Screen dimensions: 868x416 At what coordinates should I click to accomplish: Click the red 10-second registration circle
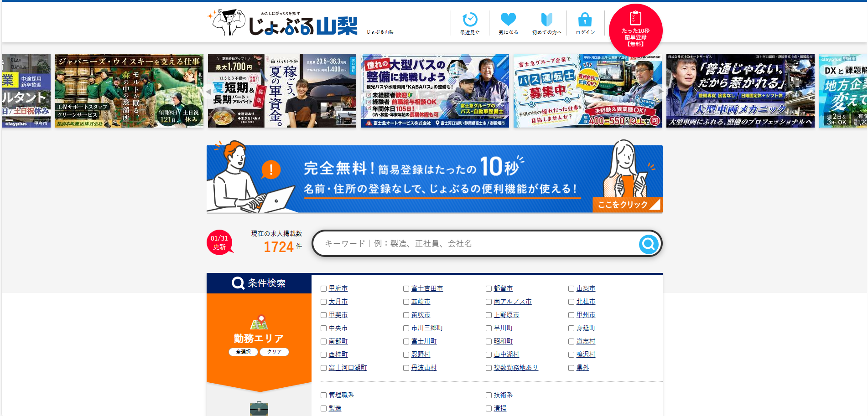click(635, 30)
